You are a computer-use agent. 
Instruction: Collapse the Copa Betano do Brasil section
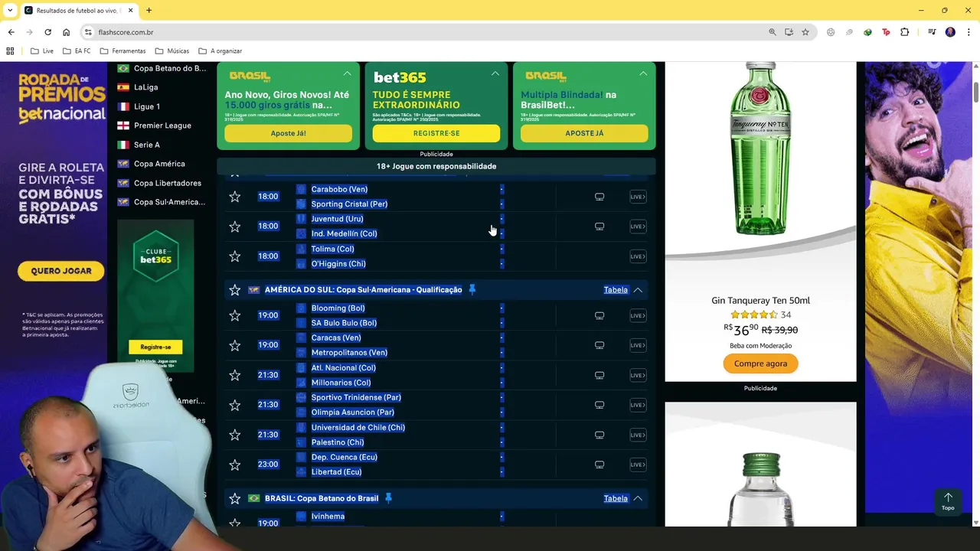(638, 498)
